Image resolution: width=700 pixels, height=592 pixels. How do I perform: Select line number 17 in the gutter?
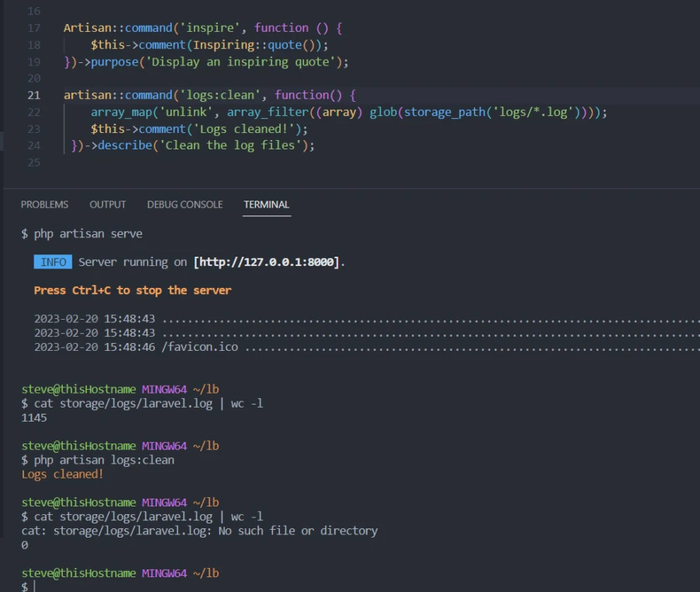tap(33, 28)
